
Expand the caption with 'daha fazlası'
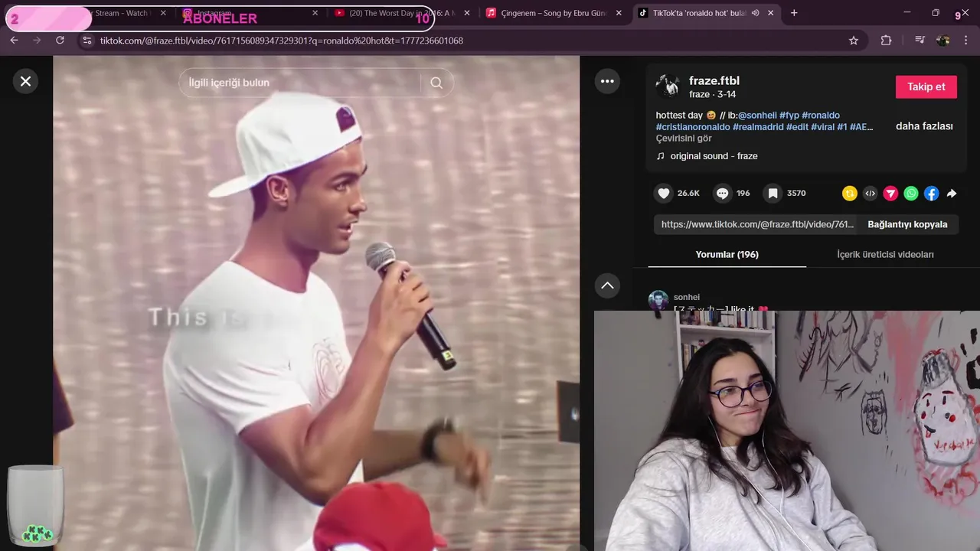pyautogui.click(x=924, y=126)
